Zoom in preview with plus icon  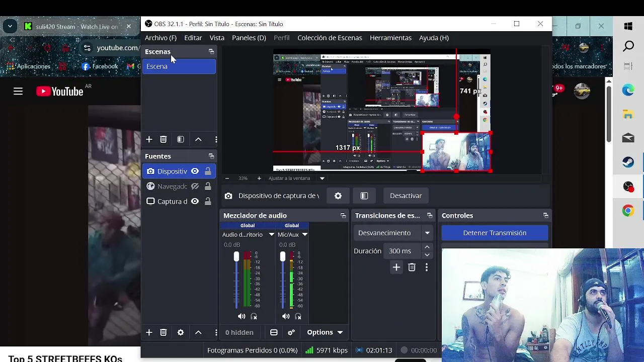point(259,178)
